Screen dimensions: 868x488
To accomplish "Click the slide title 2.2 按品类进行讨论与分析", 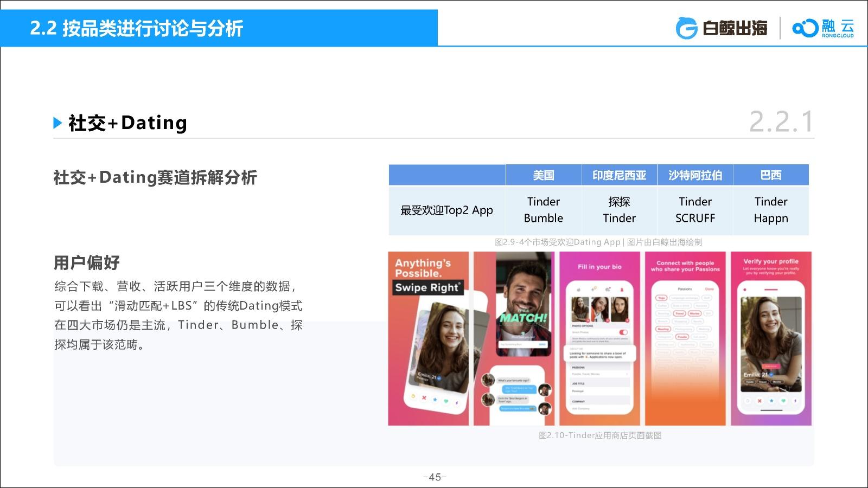I will pyautogui.click(x=136, y=28).
